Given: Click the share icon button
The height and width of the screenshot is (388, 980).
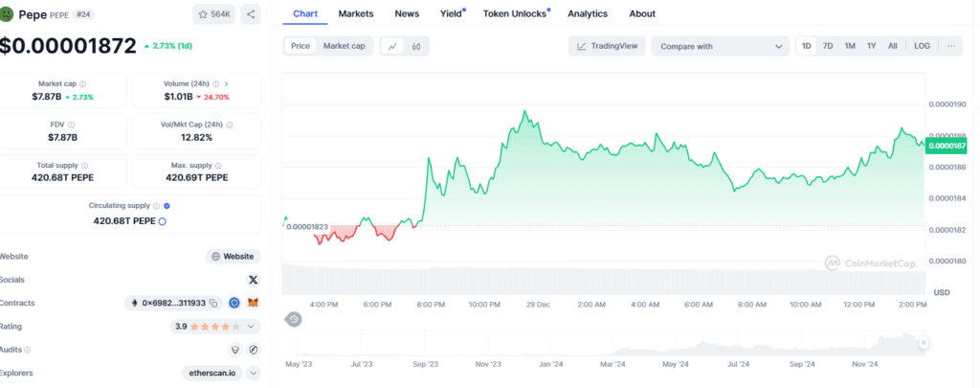Looking at the screenshot, I should pos(251,13).
